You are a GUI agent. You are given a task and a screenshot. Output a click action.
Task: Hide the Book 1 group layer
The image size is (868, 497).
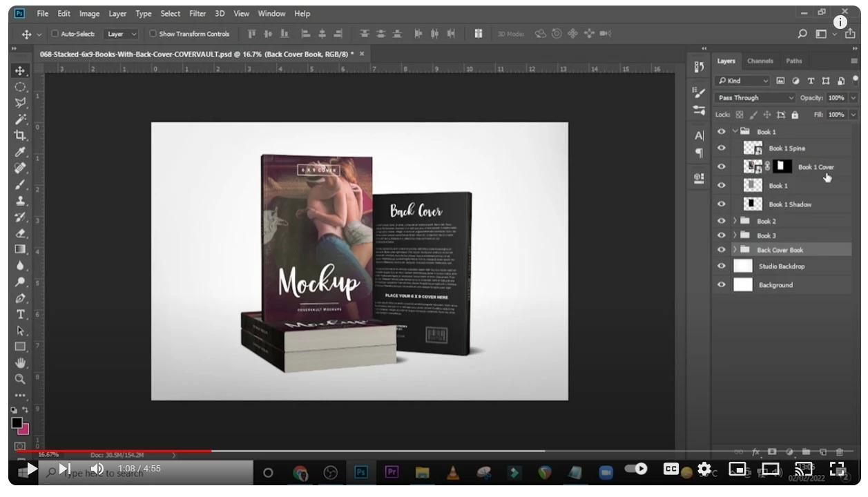click(x=722, y=132)
